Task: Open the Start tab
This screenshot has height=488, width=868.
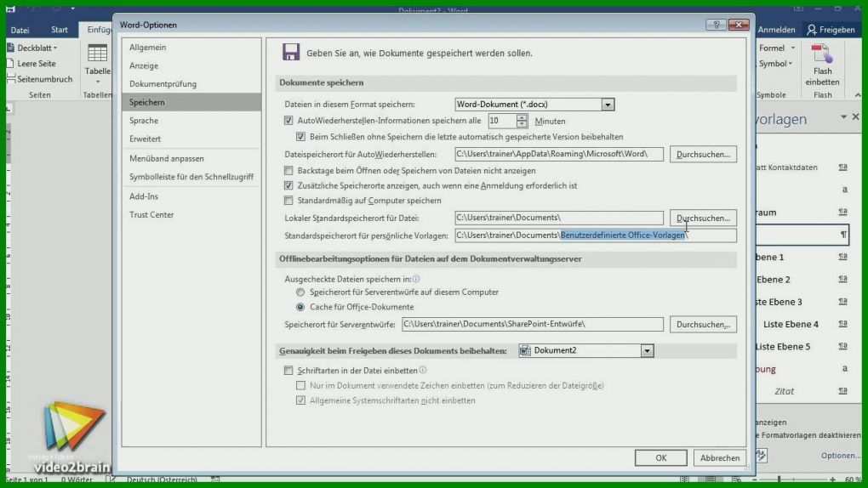Action: [60, 30]
